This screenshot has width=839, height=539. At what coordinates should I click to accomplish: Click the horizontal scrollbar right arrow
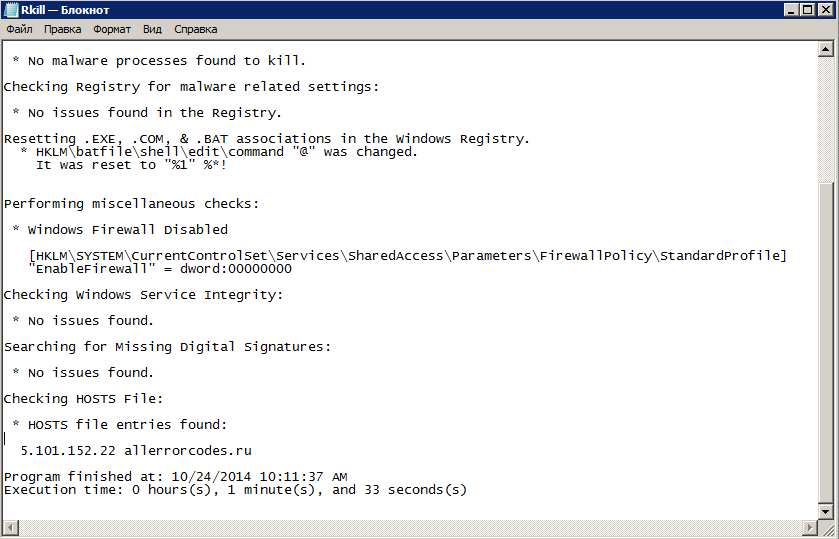pyautogui.click(x=810, y=527)
